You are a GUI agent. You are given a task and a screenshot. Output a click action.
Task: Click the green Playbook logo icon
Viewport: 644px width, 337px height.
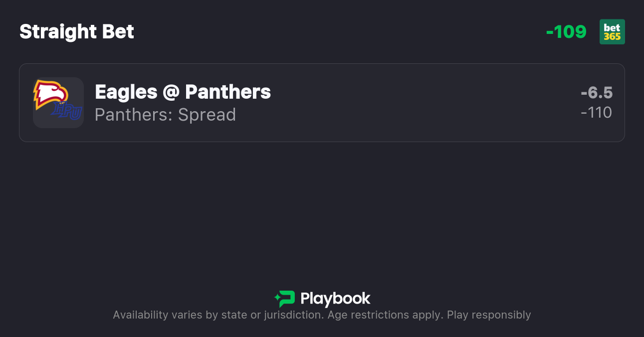point(285,299)
